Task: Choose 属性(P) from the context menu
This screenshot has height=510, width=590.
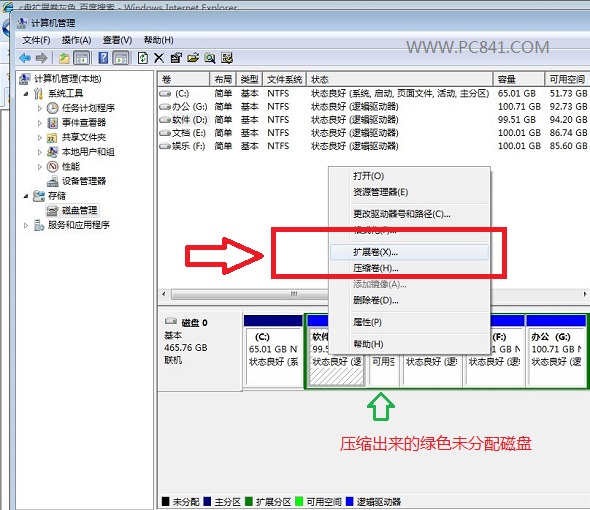Action: (x=409, y=323)
